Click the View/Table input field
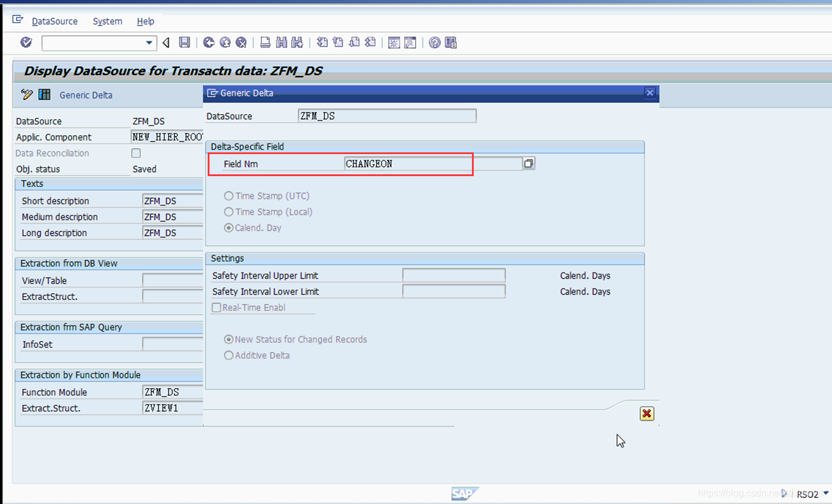Image resolution: width=832 pixels, height=504 pixels. (173, 280)
